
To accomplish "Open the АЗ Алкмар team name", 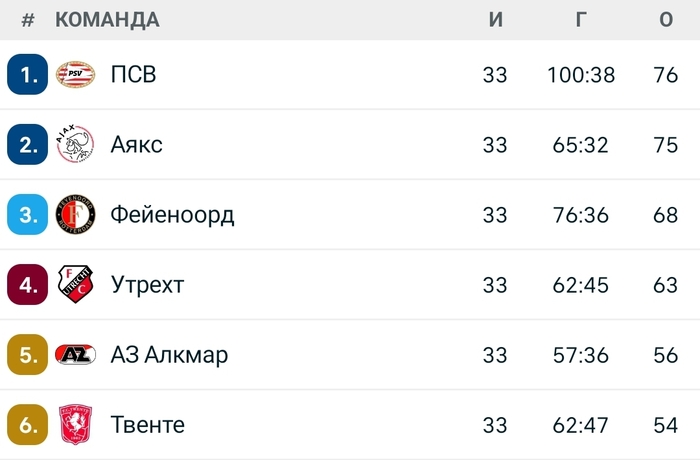I will [x=169, y=355].
